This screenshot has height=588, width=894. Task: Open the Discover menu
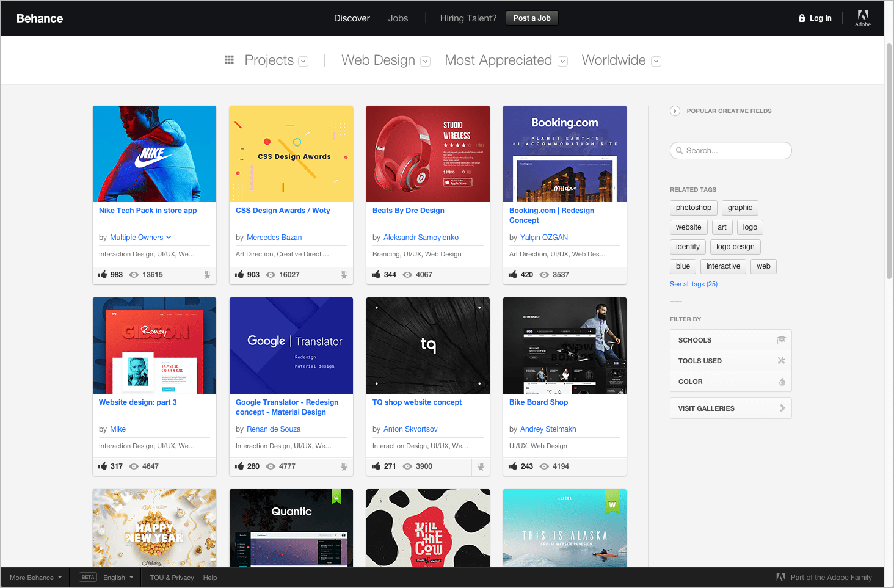[352, 18]
